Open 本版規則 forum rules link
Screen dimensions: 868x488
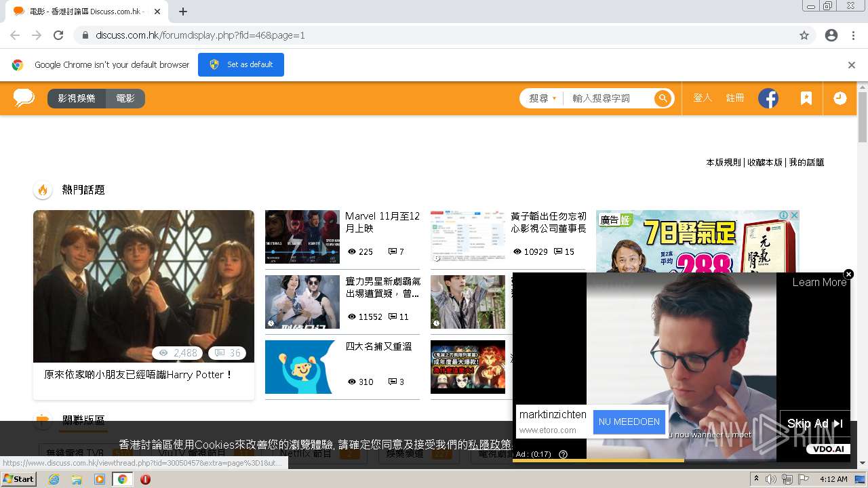(x=724, y=163)
